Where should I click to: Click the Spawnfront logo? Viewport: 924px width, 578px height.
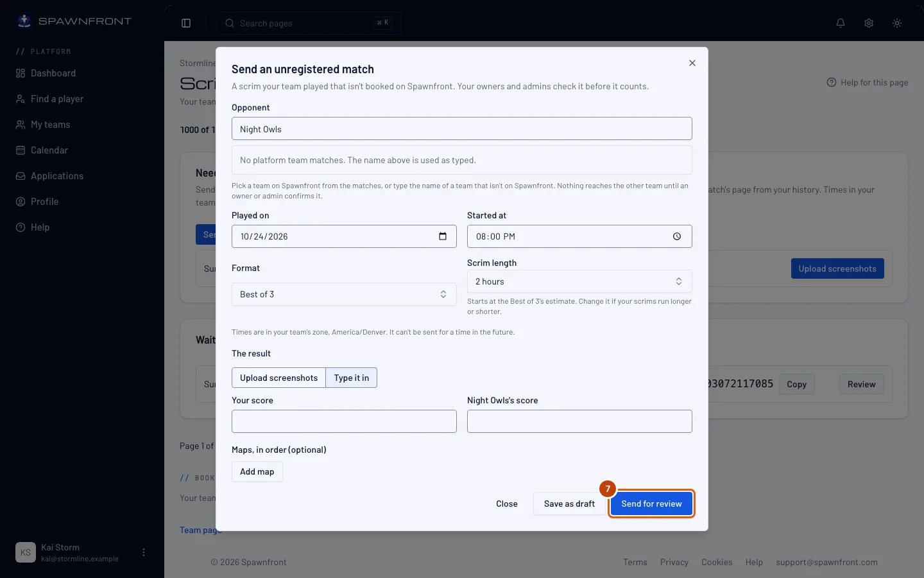(x=74, y=21)
